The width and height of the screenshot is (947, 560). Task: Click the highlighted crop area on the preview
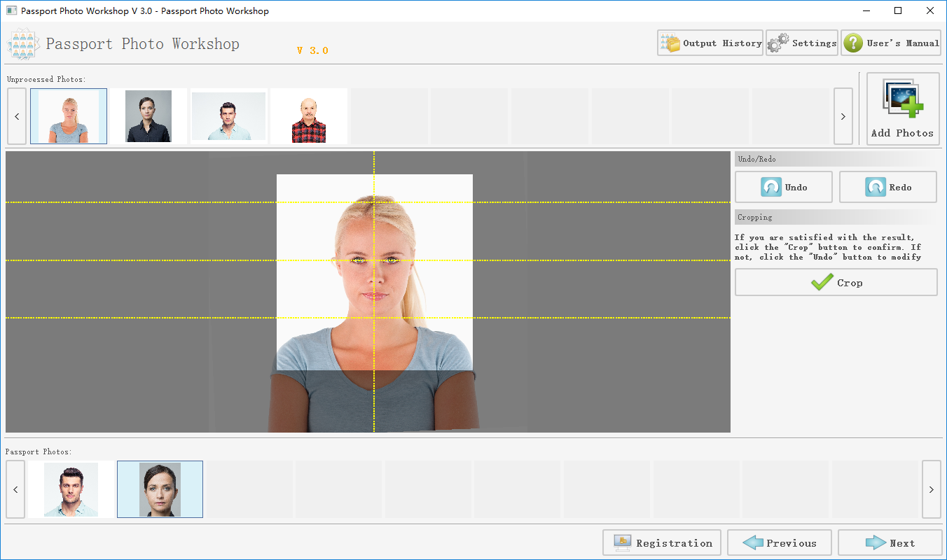[x=375, y=272]
